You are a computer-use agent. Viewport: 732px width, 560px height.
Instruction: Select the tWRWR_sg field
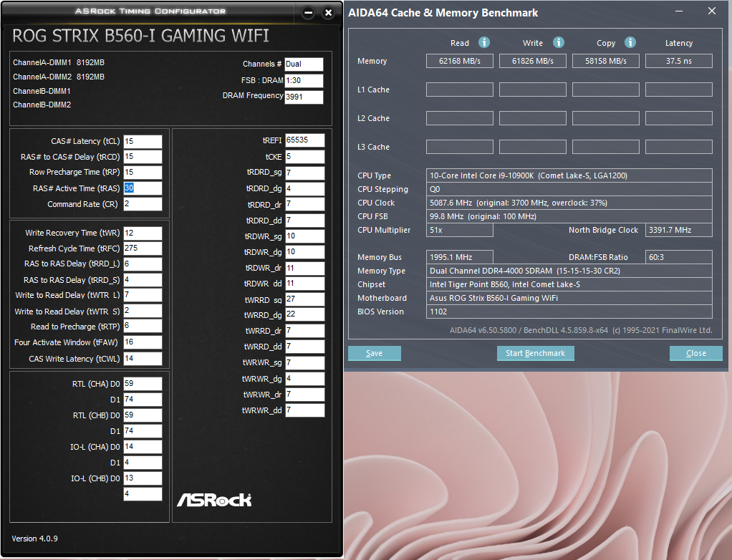click(305, 362)
